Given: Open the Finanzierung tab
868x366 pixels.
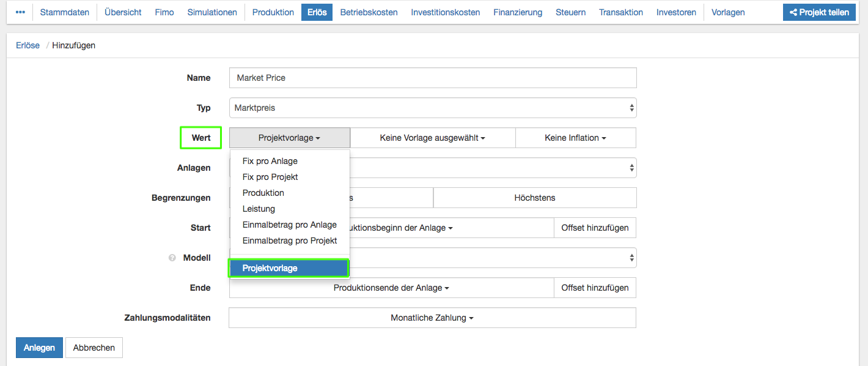Looking at the screenshot, I should click(x=517, y=12).
